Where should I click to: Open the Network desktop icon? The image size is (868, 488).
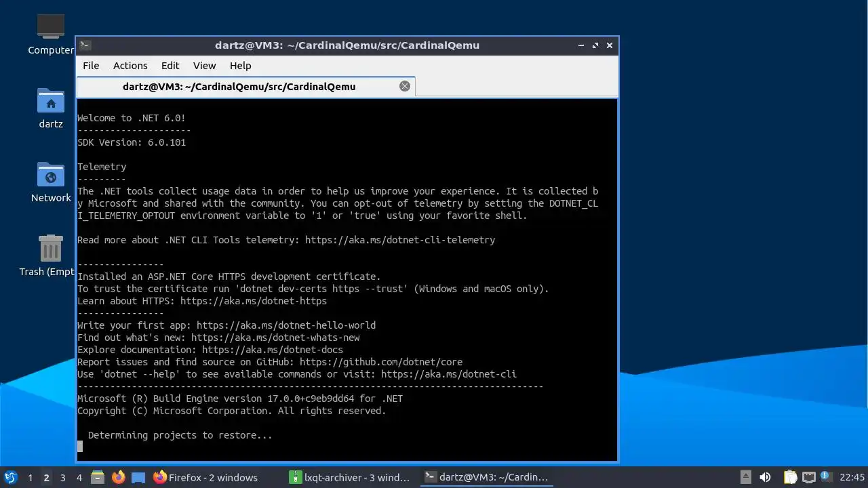coord(51,182)
